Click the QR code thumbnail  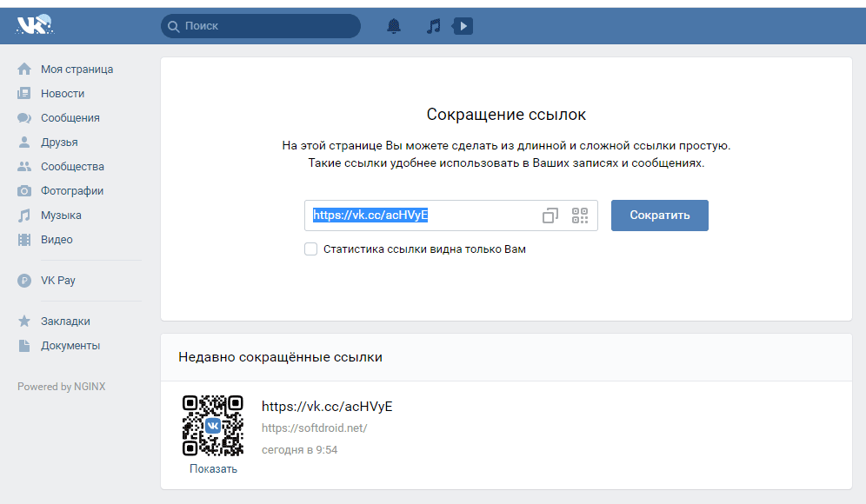pyautogui.click(x=213, y=425)
